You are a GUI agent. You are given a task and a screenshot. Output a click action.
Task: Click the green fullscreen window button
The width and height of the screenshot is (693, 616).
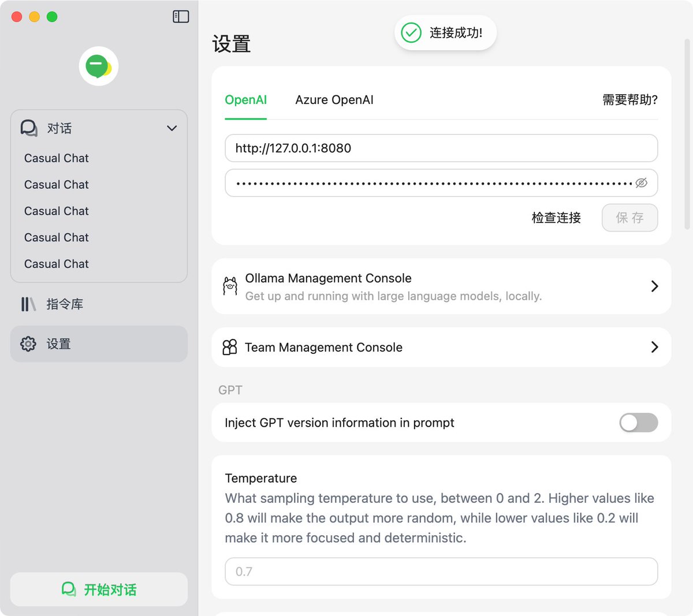(52, 17)
